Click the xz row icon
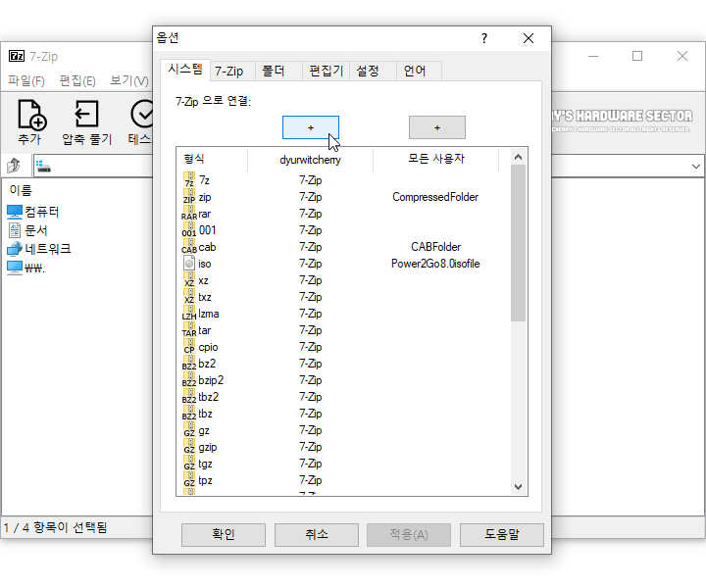The height and width of the screenshot is (588, 706). pyautogui.click(x=189, y=280)
